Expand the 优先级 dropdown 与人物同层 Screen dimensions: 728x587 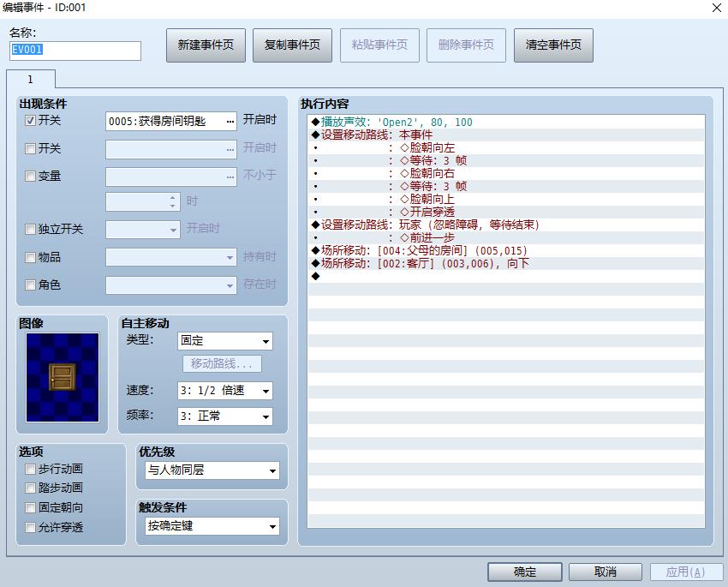(212, 470)
